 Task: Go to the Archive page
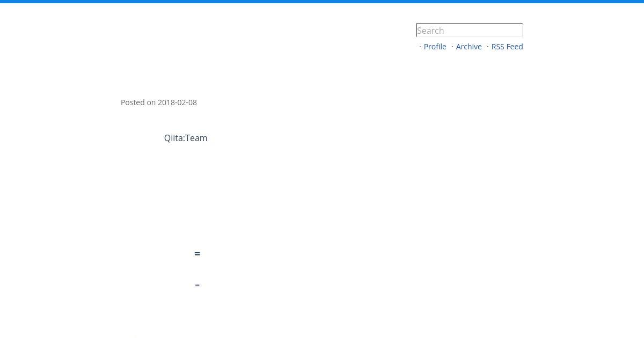(469, 47)
